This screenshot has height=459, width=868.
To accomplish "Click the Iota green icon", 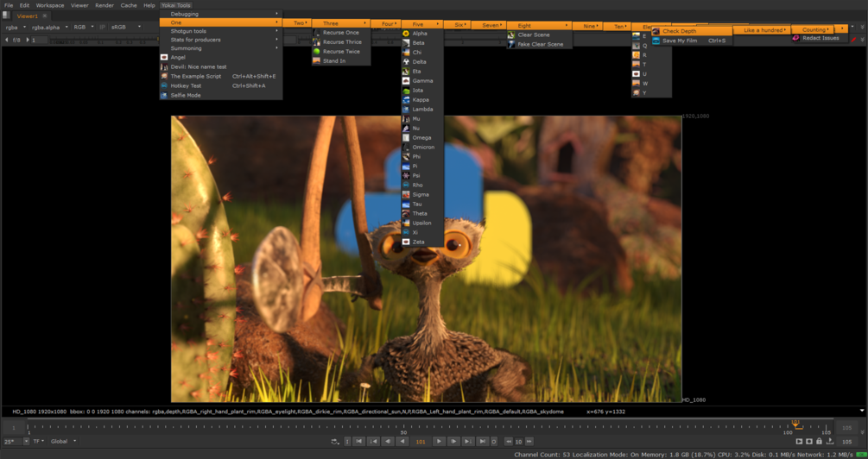I will (x=406, y=90).
